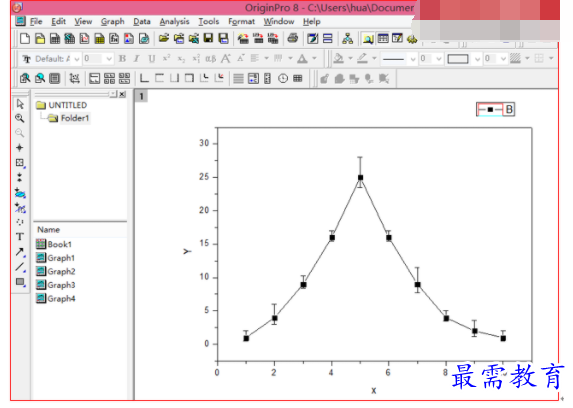Toggle Bold text formatting
The width and height of the screenshot is (573, 408).
click(x=122, y=58)
